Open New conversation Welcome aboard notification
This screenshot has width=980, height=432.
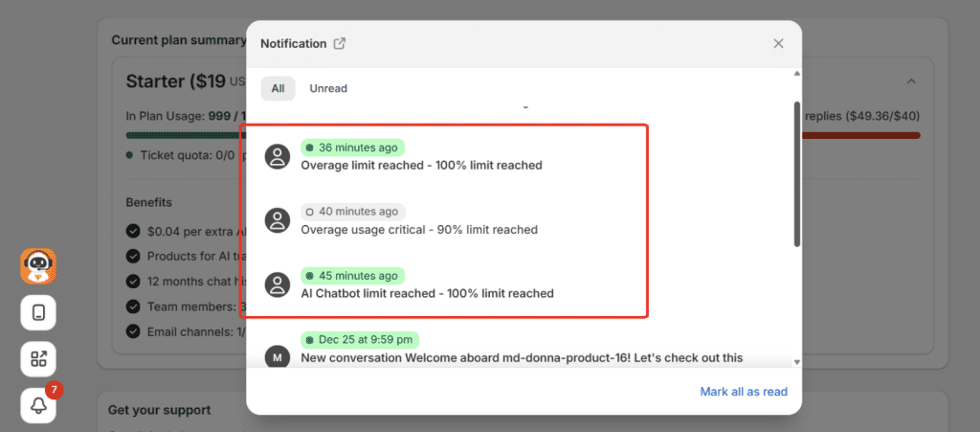522,357
